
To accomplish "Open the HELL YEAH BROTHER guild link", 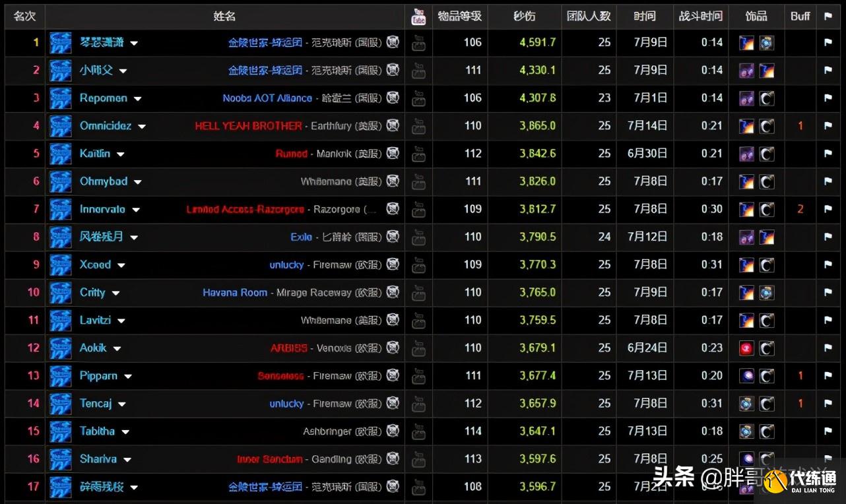I will point(248,126).
